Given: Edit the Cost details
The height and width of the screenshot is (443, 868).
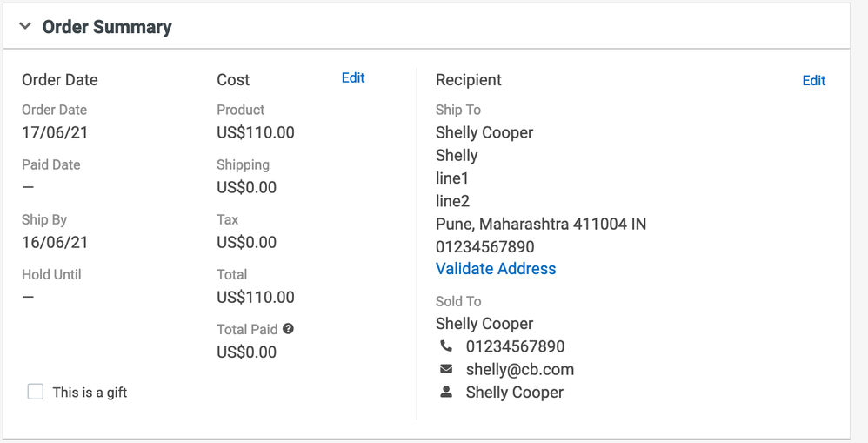Looking at the screenshot, I should point(353,78).
